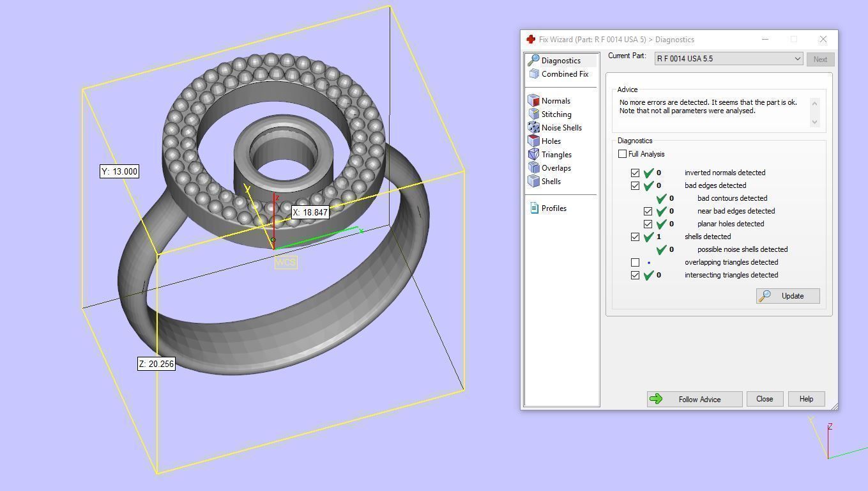Image resolution: width=868 pixels, height=491 pixels.
Task: Enable the Full Analysis checkbox
Action: (623, 154)
